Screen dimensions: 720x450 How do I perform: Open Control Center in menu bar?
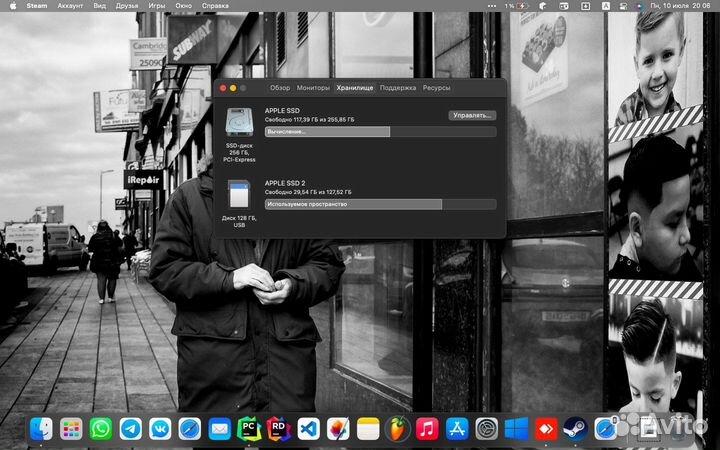point(623,6)
